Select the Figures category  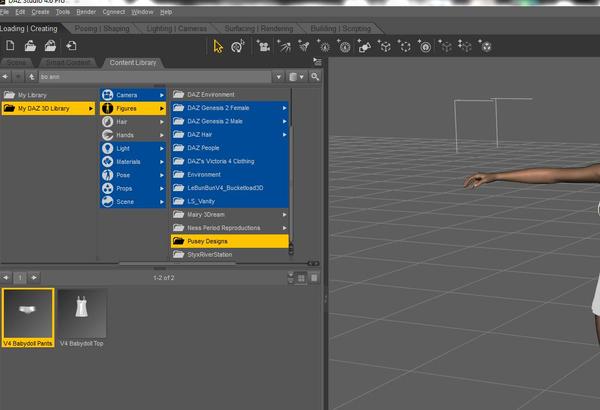(133, 108)
